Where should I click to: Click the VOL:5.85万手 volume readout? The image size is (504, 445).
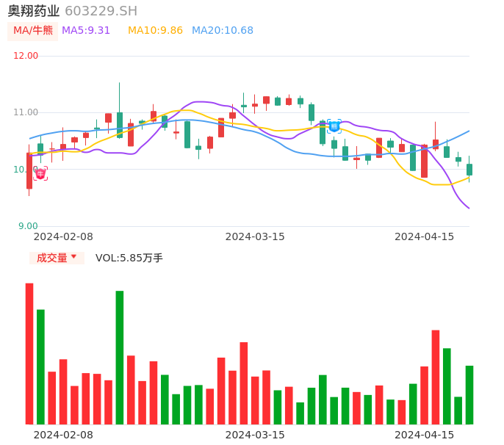point(129,258)
